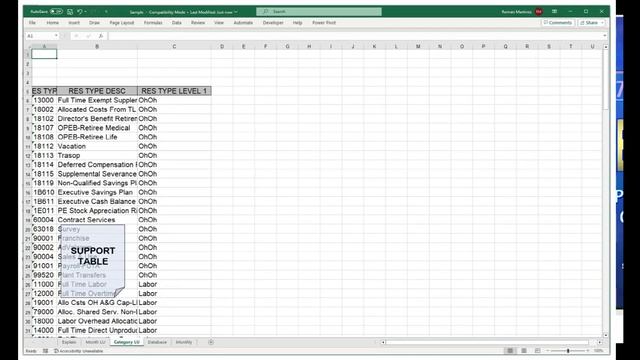
Task: Select column M header
Action: tap(418, 47)
